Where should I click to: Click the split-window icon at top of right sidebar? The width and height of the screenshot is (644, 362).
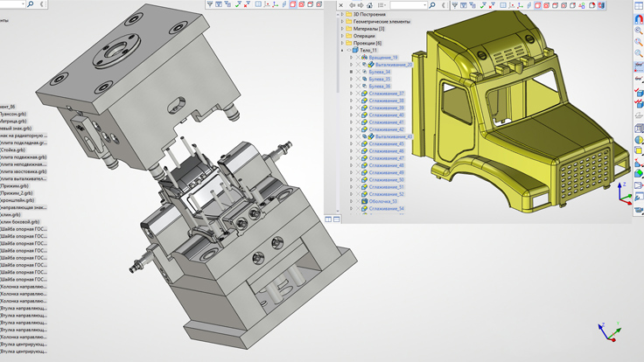click(x=639, y=6)
